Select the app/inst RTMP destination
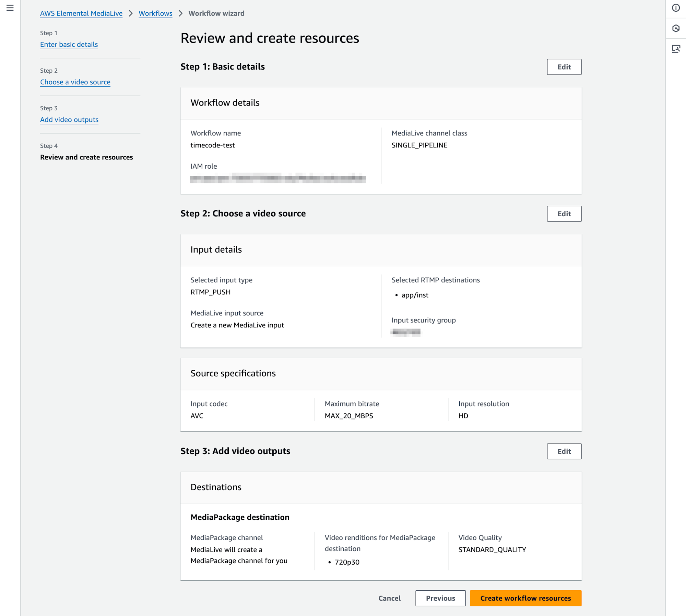This screenshot has height=616, width=686. click(415, 295)
